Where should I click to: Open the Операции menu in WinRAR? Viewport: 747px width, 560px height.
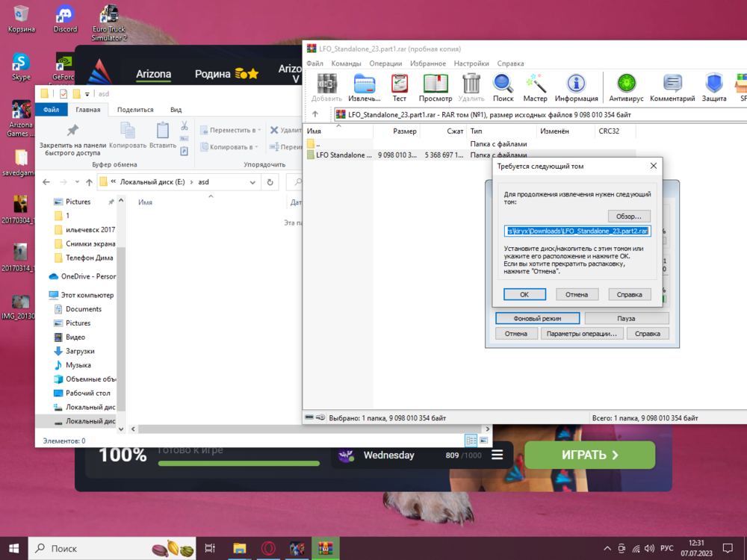click(x=385, y=63)
